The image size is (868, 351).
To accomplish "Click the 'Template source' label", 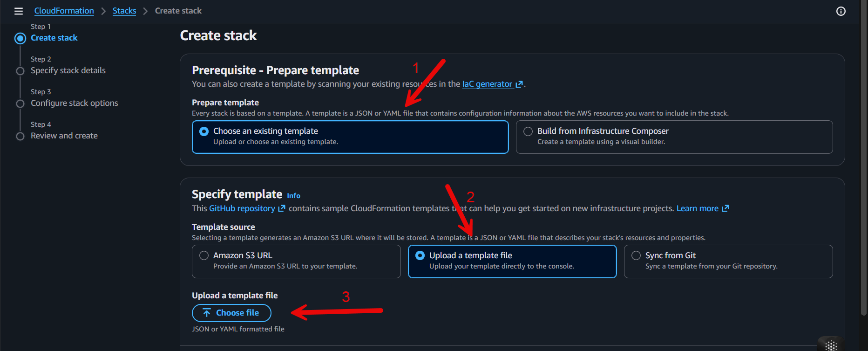I will click(x=224, y=227).
